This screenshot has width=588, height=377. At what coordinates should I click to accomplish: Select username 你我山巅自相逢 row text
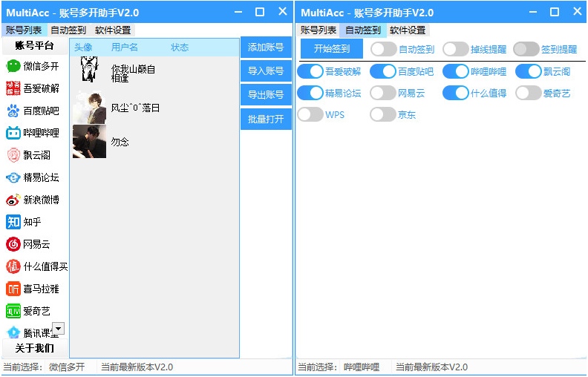(x=133, y=73)
